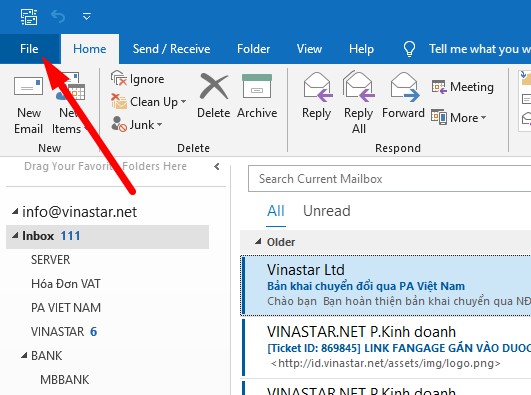The image size is (531, 395).
Task: Open the SERVER folder
Action: pos(50,260)
